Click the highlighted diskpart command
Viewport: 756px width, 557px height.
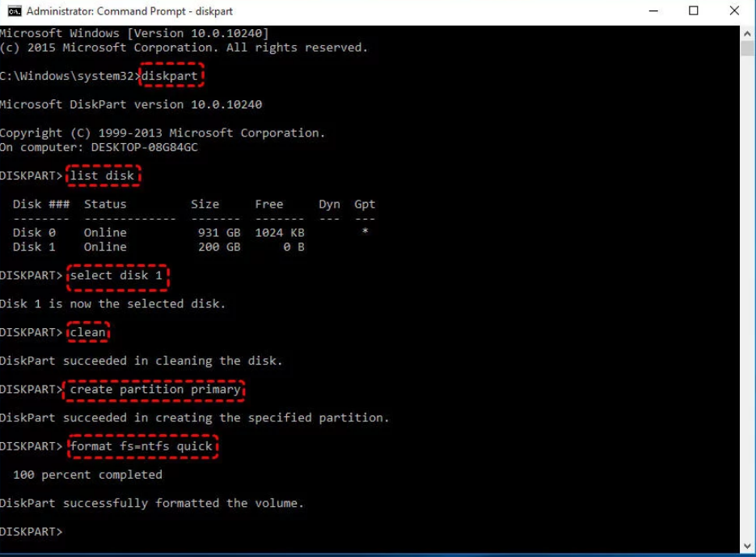(171, 74)
